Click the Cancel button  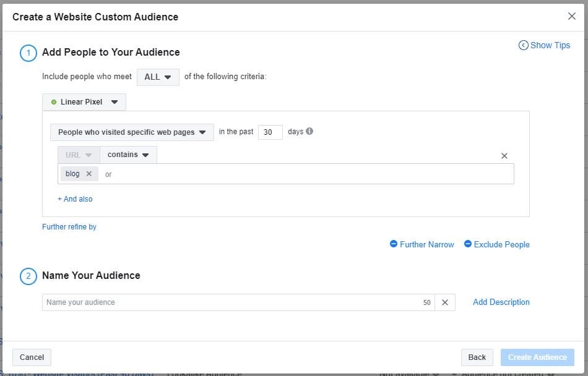(x=32, y=357)
